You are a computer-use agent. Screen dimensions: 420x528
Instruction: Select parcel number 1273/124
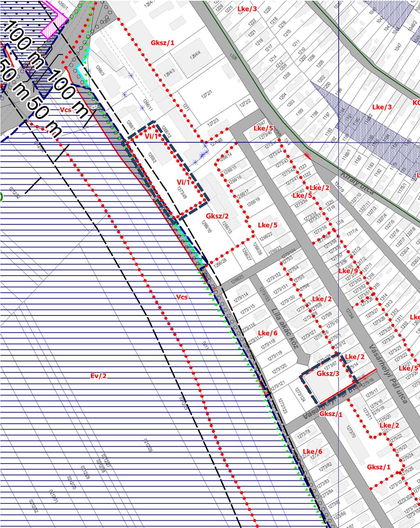pos(301,395)
